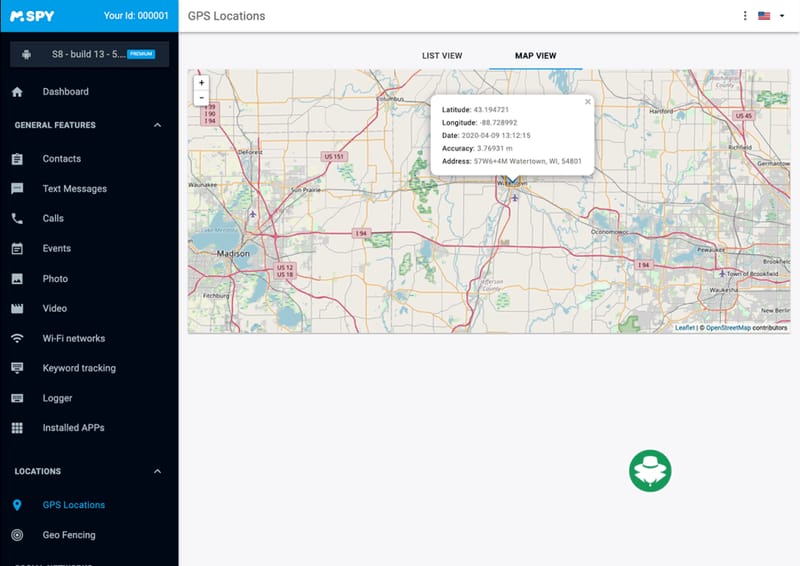The image size is (800, 566).
Task: Open the three-dot options menu
Action: [745, 16]
